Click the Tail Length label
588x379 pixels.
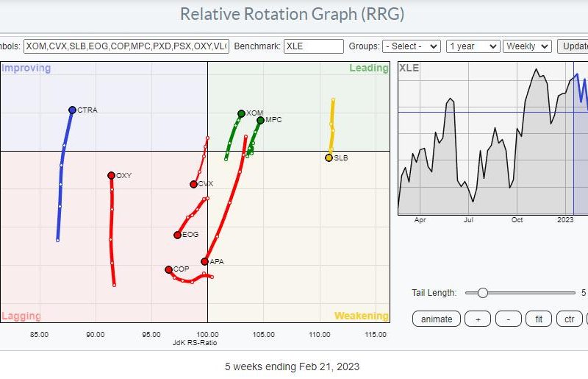coord(434,293)
